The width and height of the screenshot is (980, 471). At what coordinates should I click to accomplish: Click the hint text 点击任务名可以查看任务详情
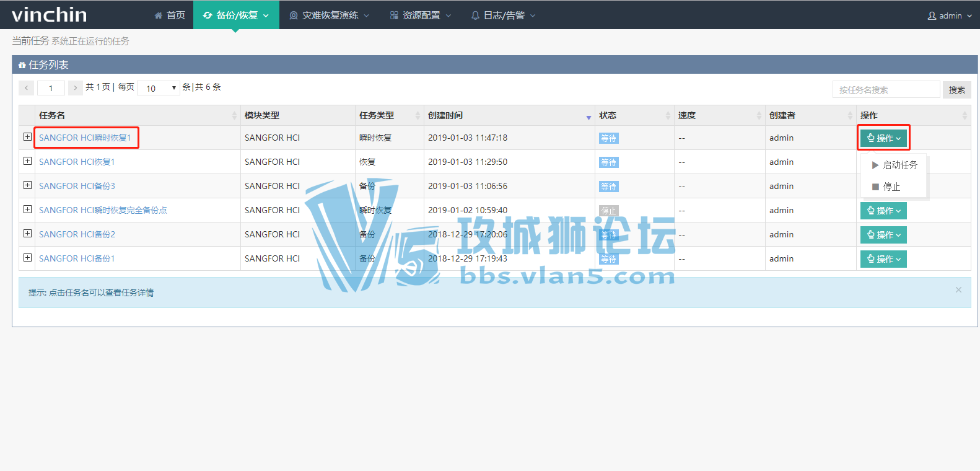click(102, 293)
